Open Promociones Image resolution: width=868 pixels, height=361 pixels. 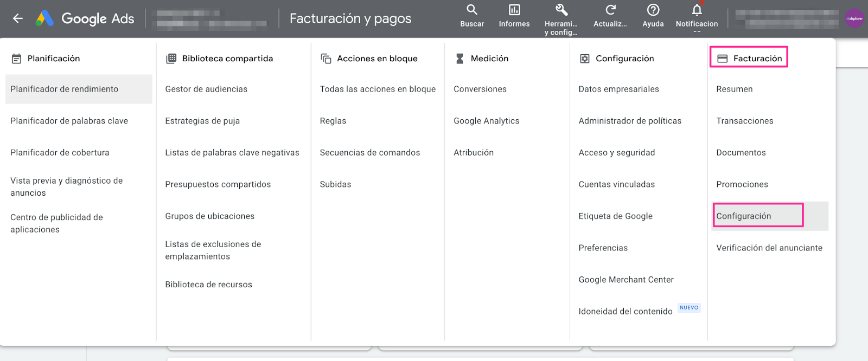click(x=742, y=184)
